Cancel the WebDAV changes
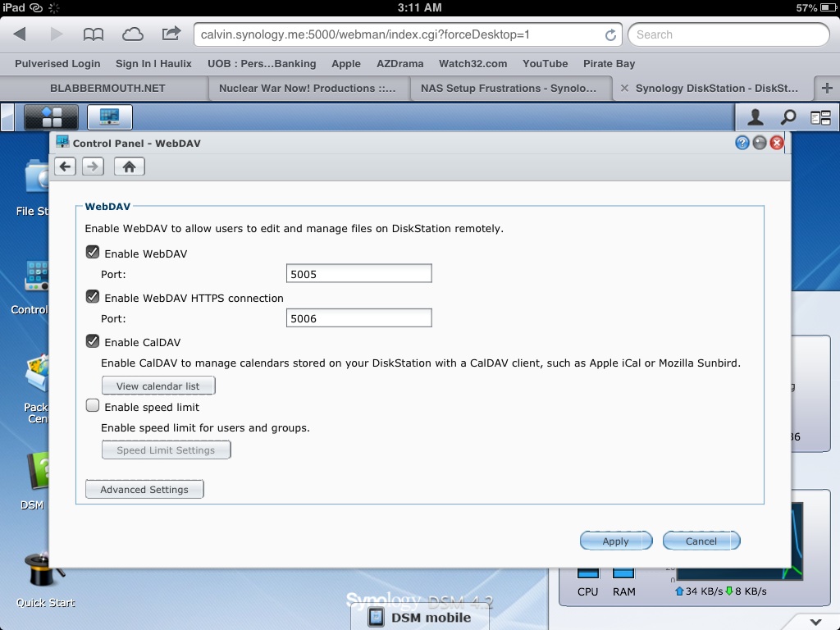Viewport: 840px width, 630px height. click(x=701, y=541)
